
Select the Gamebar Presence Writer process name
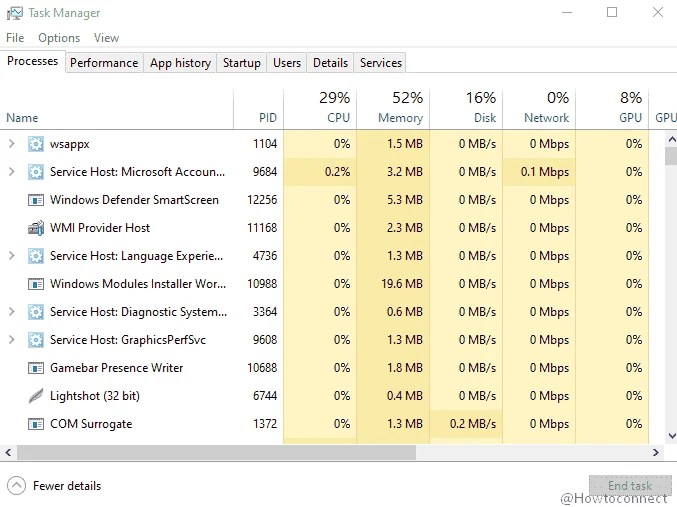coord(117,368)
